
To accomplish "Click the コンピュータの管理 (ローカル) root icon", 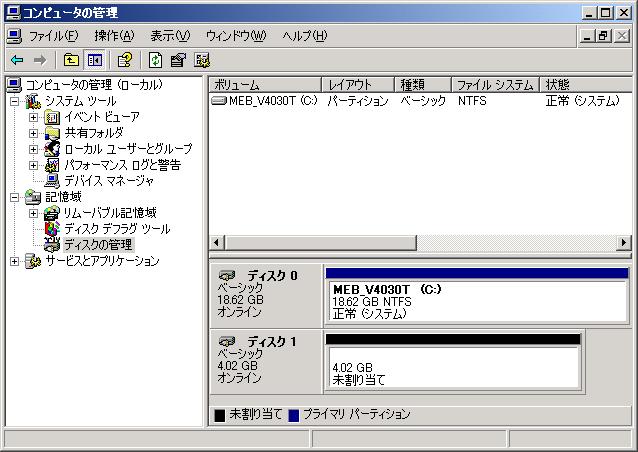I will 14,85.
